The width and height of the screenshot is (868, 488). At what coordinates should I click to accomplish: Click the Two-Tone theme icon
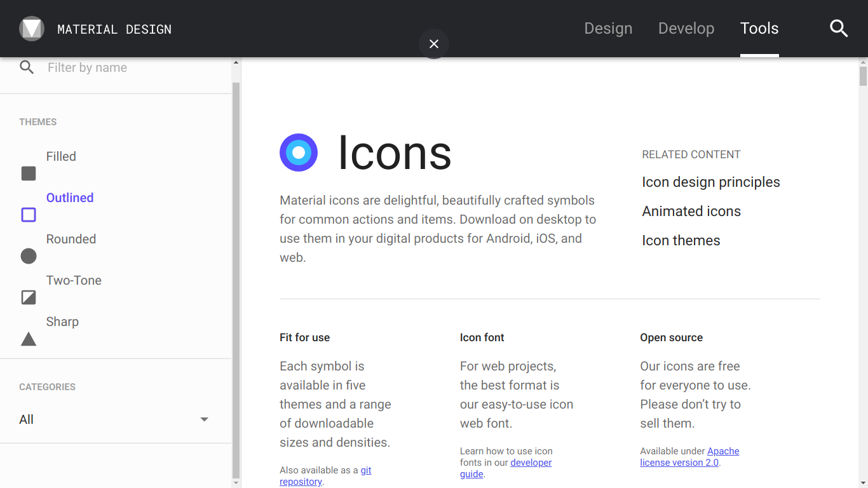pos(28,297)
